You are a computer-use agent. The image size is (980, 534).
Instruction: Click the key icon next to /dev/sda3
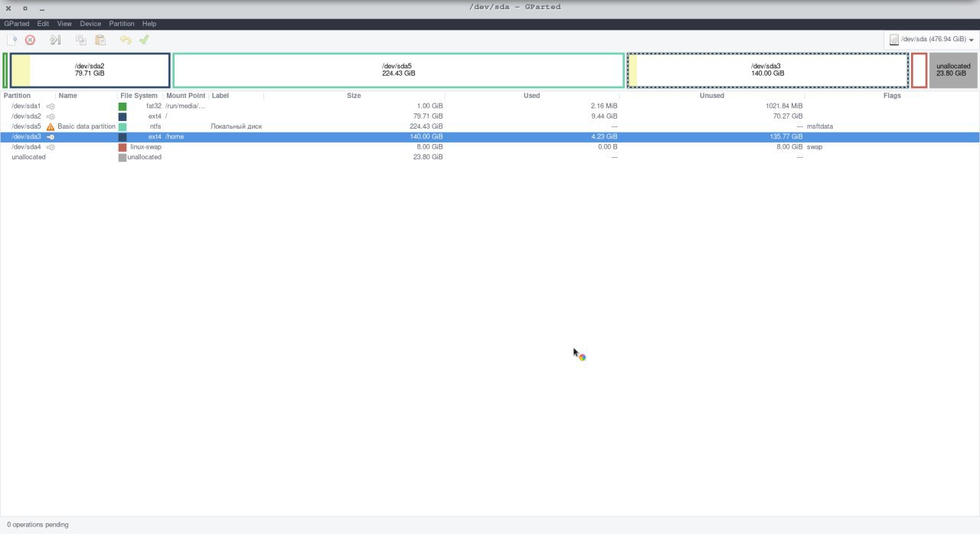pos(51,136)
